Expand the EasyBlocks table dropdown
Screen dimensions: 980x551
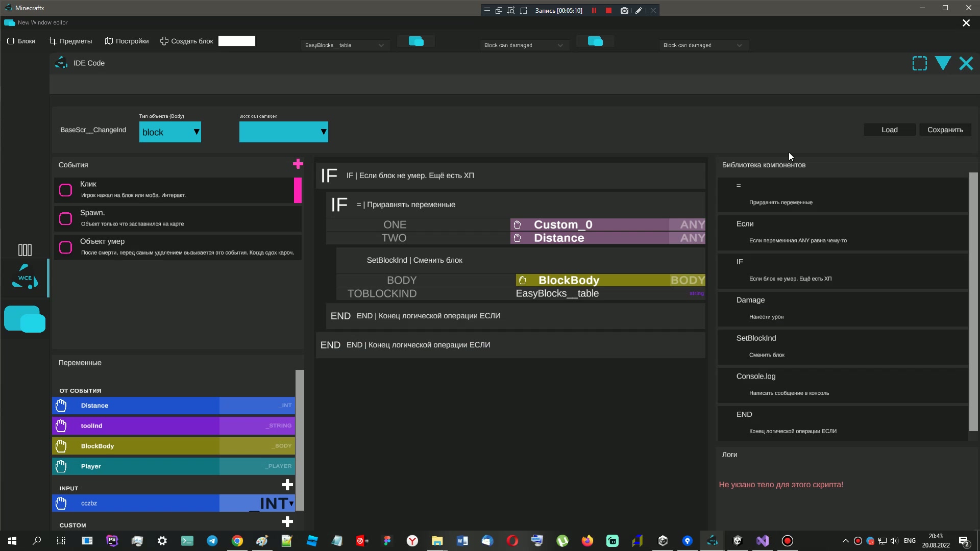point(345,45)
